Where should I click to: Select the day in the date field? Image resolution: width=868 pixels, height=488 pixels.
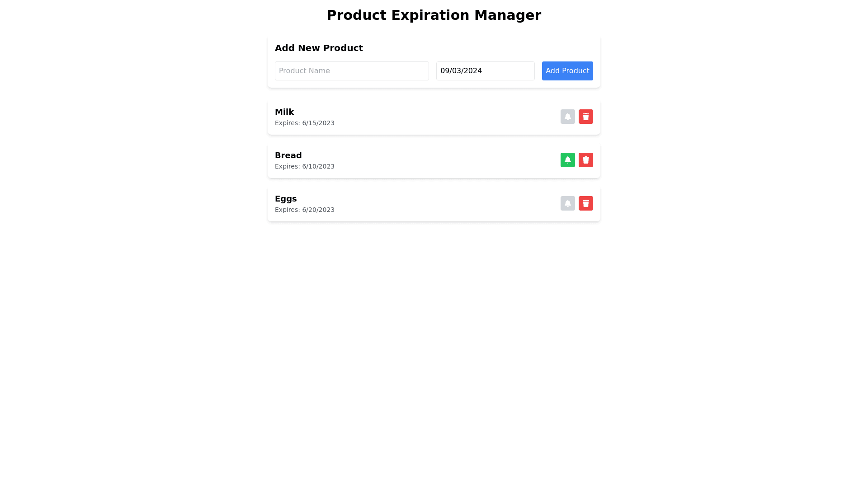coord(456,71)
